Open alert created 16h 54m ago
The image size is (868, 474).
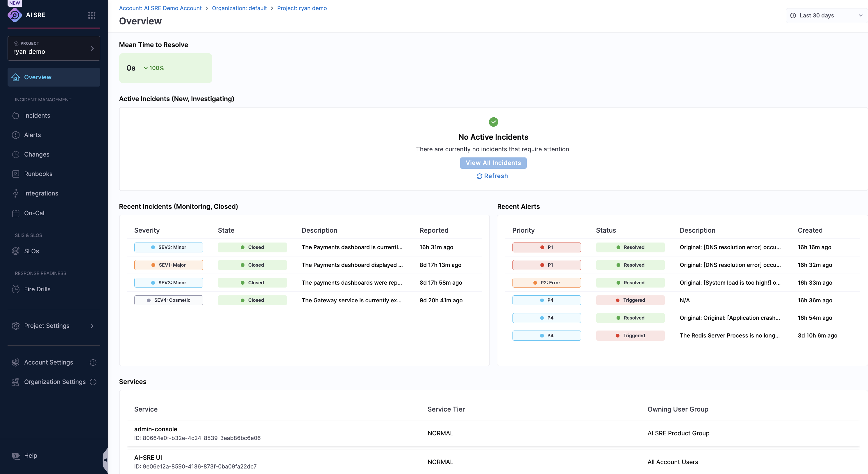click(682, 318)
